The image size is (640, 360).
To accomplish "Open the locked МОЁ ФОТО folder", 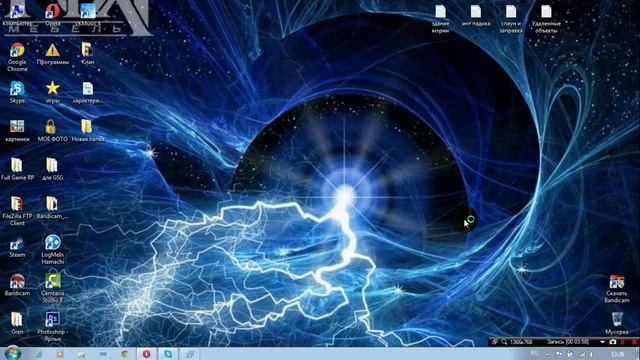I will click(52, 130).
